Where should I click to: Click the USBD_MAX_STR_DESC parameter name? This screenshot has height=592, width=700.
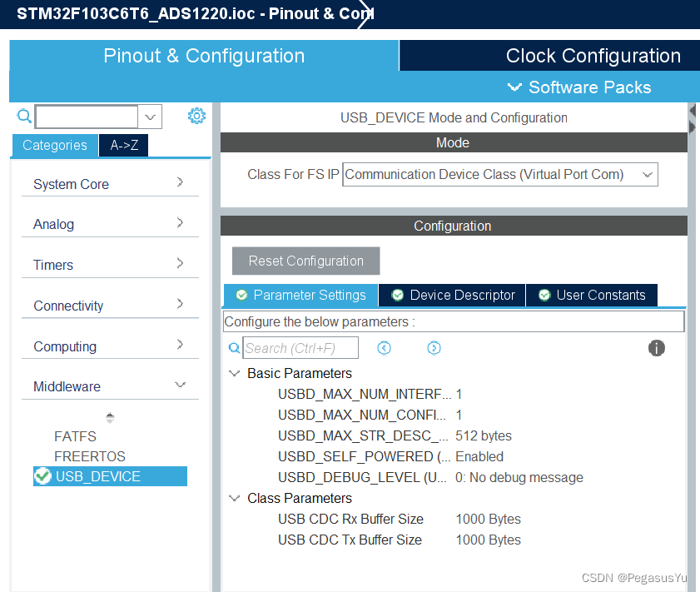pyautogui.click(x=363, y=435)
